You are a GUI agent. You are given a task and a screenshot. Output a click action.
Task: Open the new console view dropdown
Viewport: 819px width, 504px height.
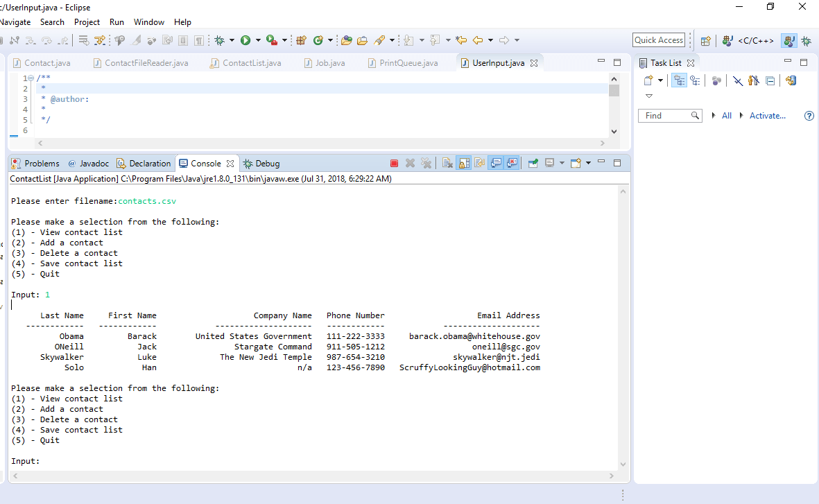click(588, 163)
